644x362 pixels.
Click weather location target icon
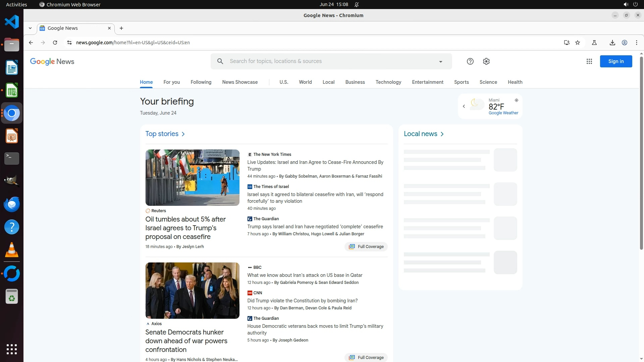point(516,100)
